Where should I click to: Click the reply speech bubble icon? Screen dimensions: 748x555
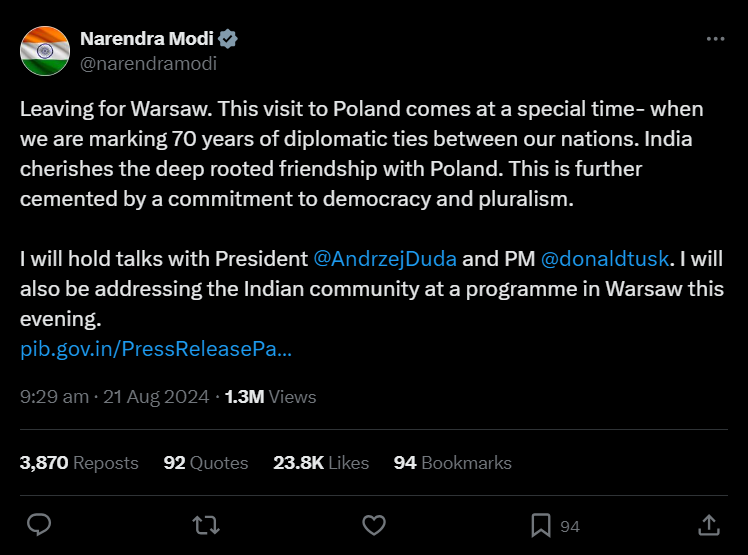pos(39,524)
